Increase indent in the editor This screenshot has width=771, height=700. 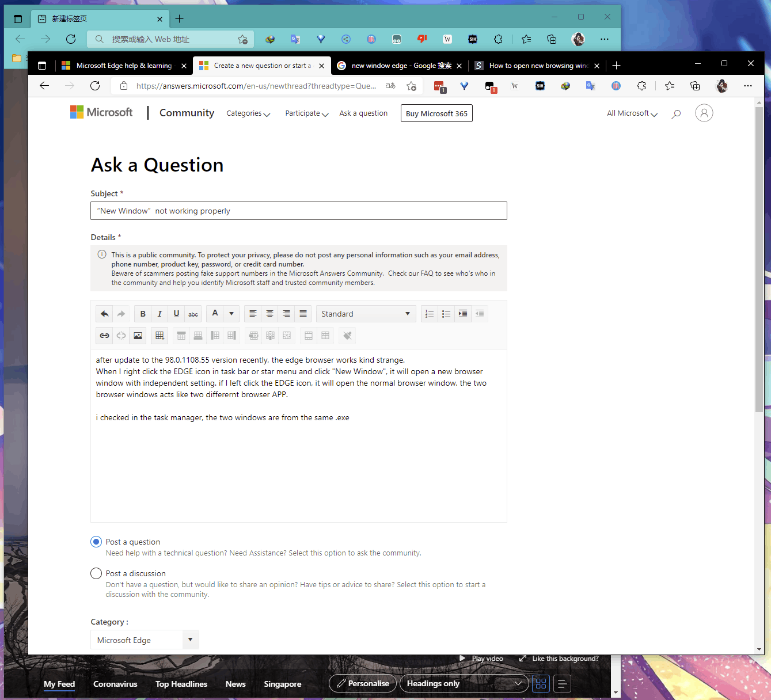(463, 314)
